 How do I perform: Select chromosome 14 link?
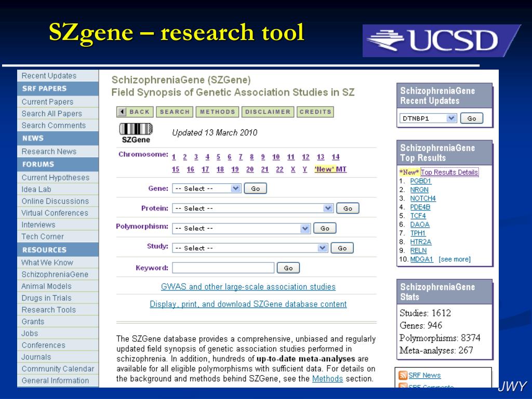[x=336, y=157]
